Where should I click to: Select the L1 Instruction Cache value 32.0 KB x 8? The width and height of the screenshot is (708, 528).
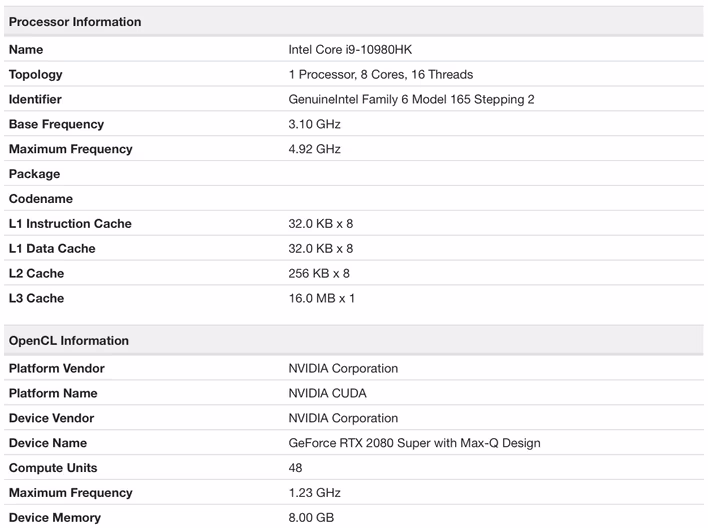[x=321, y=223]
